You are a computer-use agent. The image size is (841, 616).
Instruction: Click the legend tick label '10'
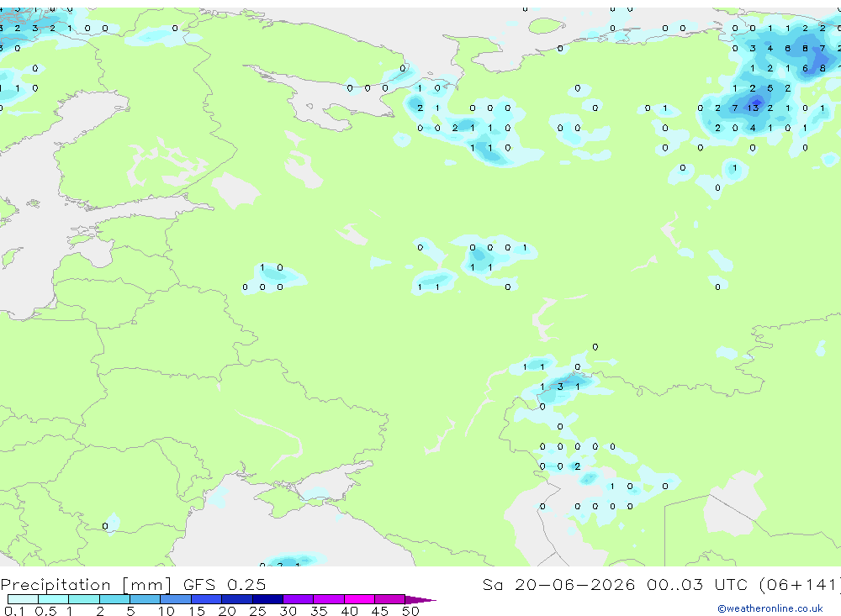click(166, 611)
